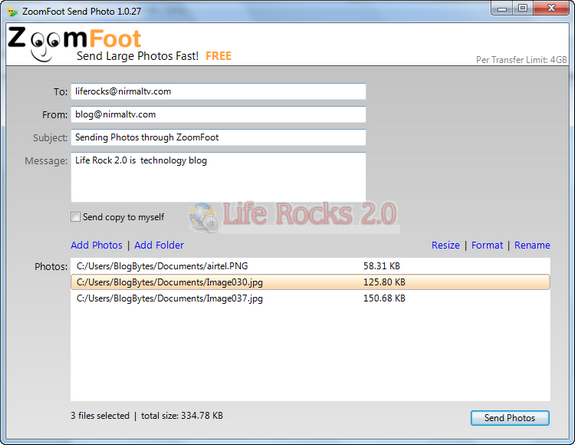Viewport: 575px width, 445px height.
Task: Click inside the Message text area
Action: pos(218,177)
